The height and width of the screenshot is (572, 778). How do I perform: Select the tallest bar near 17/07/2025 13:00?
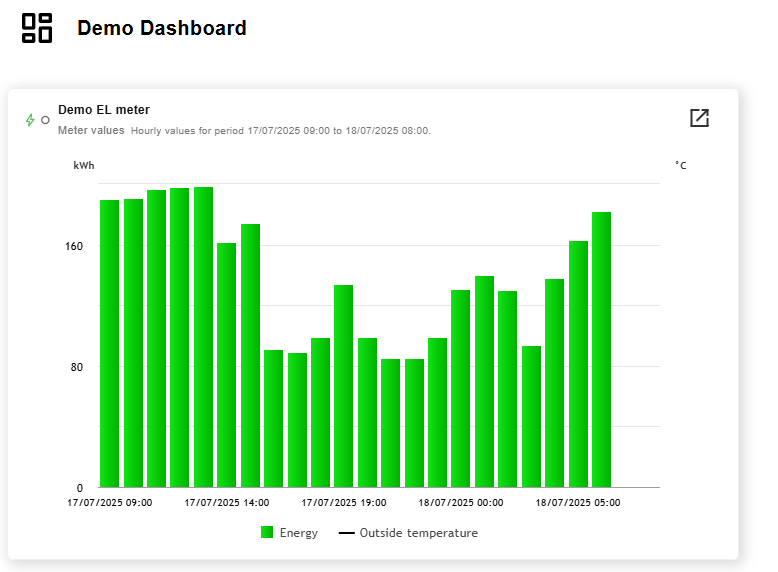pyautogui.click(x=203, y=337)
